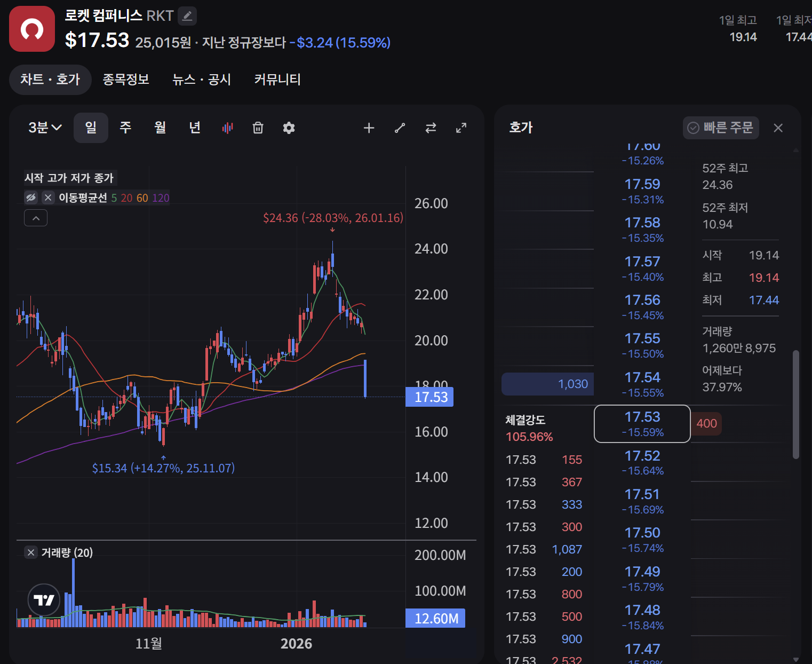Open the 종목정보 tab
Viewport: 812px width, 664px height.
[126, 80]
